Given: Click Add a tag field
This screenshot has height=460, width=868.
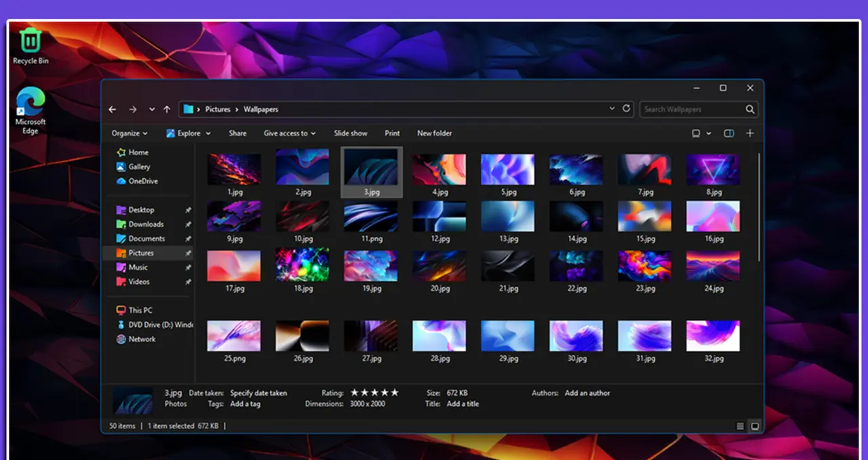Looking at the screenshot, I should pos(245,404).
